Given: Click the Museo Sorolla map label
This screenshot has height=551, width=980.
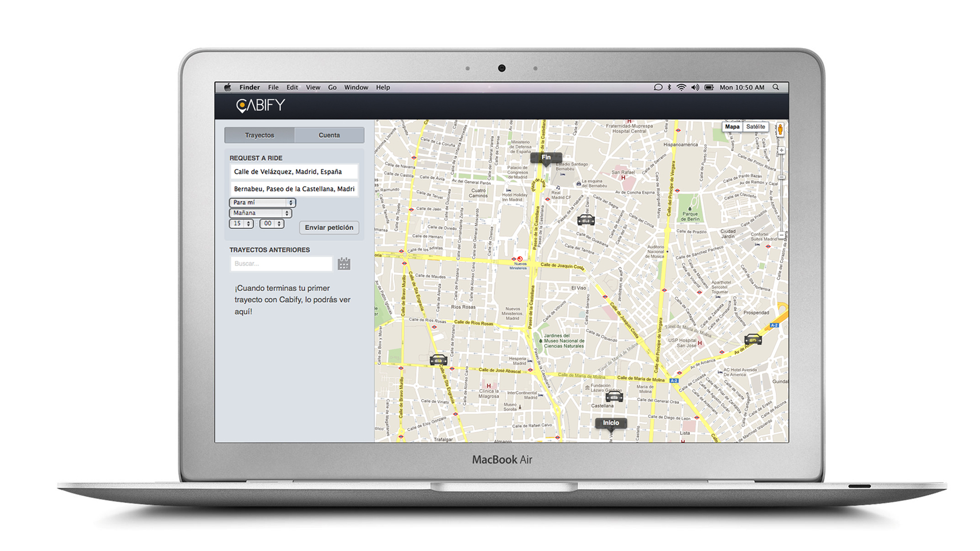Looking at the screenshot, I should [510, 407].
